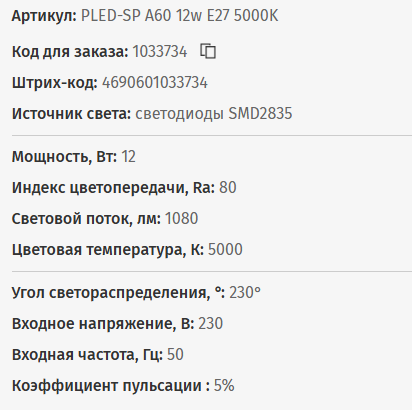The height and width of the screenshot is (410, 412).
Task: Click the Код для заказа label
Action: pos(70,52)
